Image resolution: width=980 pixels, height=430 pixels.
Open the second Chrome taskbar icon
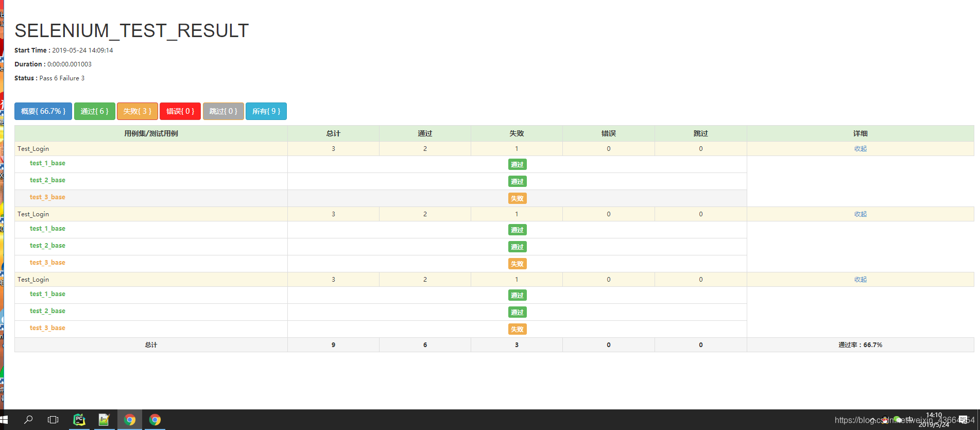pos(155,420)
